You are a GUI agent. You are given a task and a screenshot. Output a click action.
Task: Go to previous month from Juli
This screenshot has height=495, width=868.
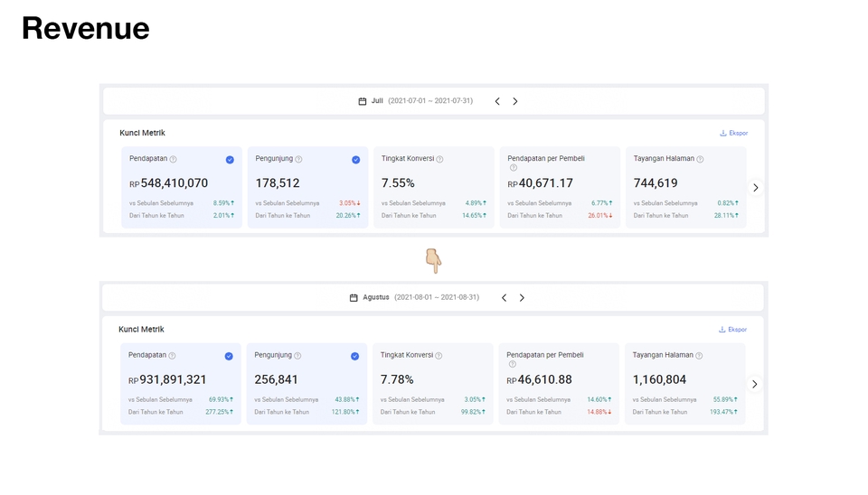coord(497,101)
